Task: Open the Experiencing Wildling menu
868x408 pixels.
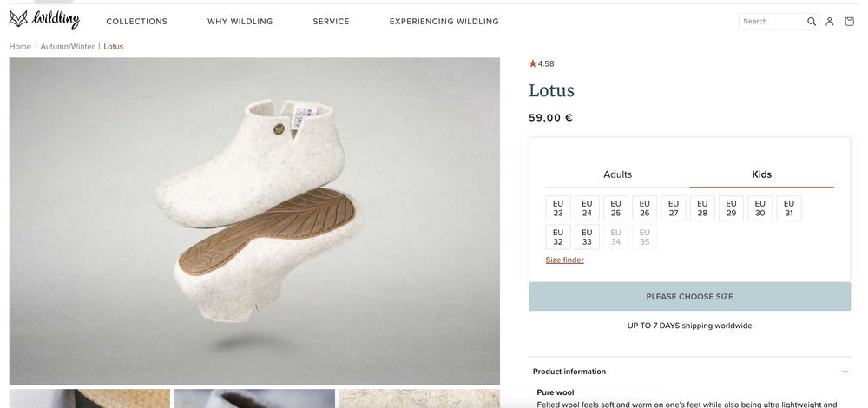Action: coord(444,22)
